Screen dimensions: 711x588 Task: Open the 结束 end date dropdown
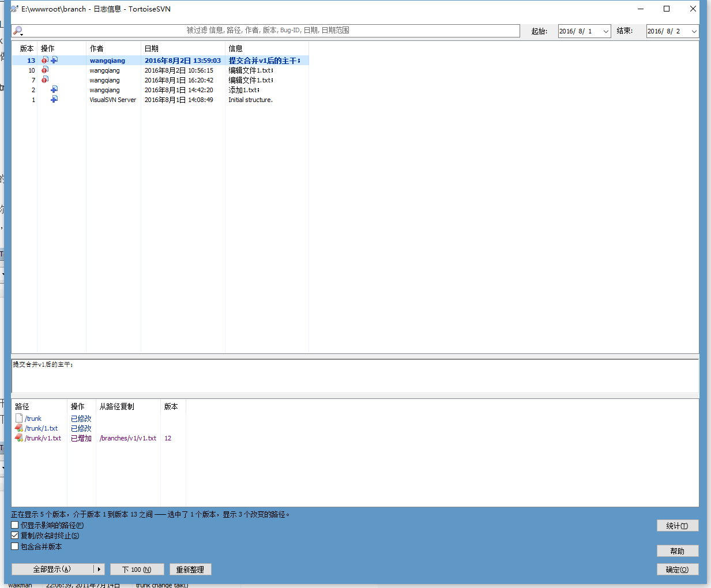coord(694,31)
